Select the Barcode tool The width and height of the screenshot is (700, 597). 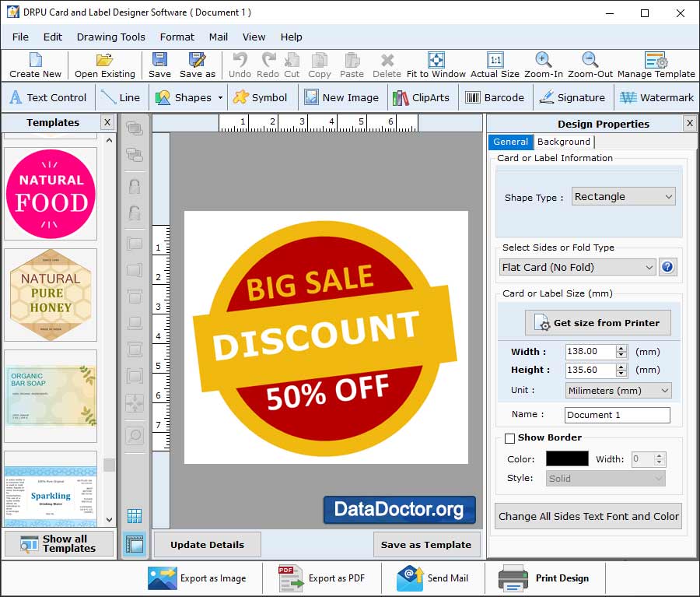pyautogui.click(x=495, y=97)
